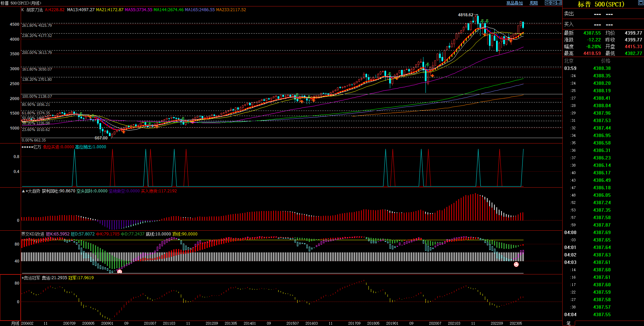Screen dimensions: 644x326
Task: Open the 周期 period menu
Action: [534, 3]
